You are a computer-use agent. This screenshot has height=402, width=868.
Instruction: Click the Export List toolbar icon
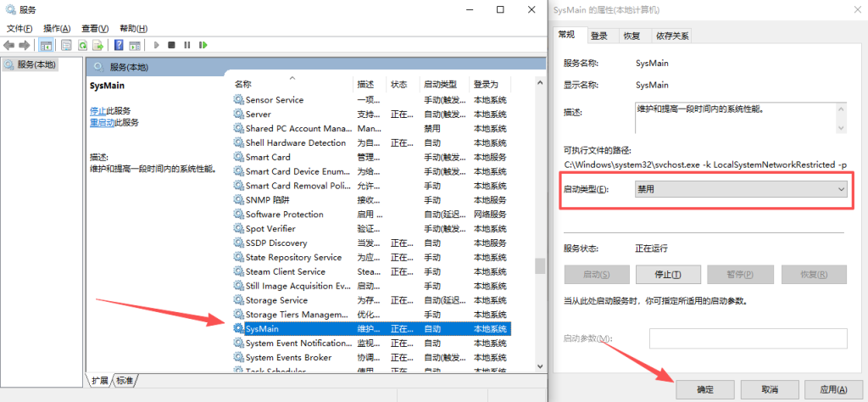98,45
